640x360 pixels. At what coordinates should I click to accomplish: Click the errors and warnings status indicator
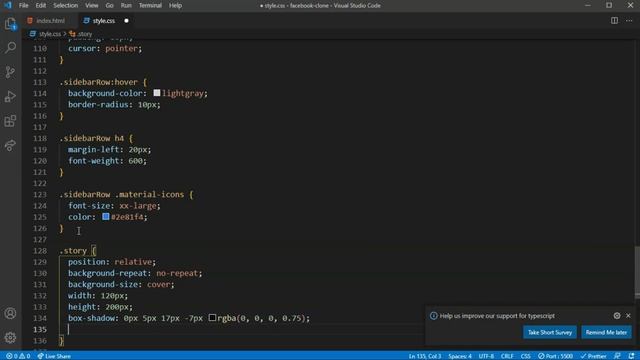click(18, 356)
